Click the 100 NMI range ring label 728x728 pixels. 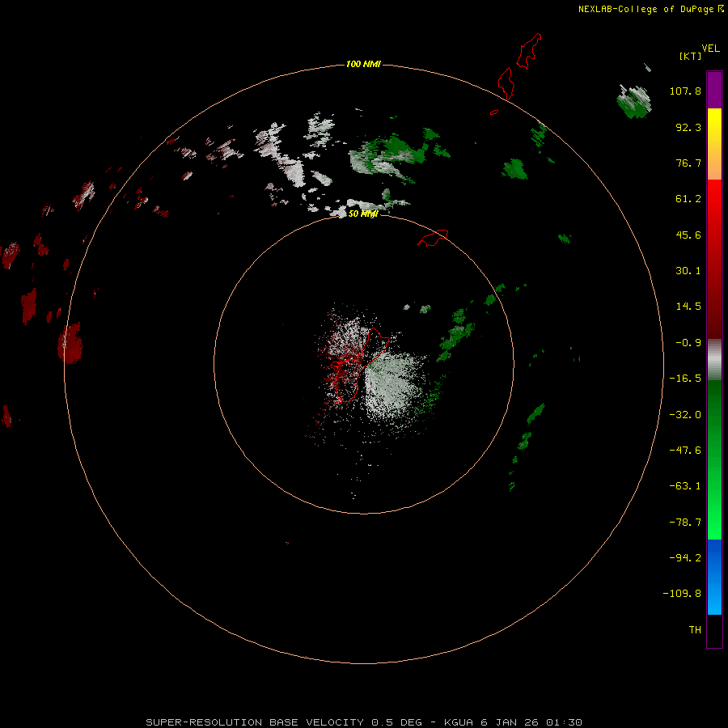363,64
